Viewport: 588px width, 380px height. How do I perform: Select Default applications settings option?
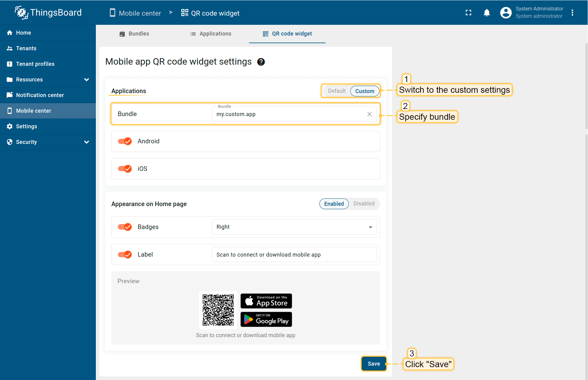click(337, 91)
